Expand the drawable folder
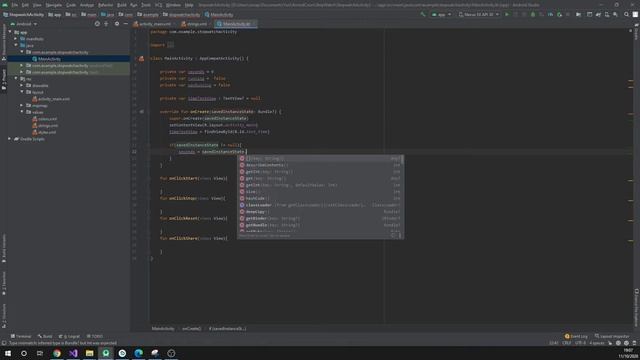This screenshot has height=360, width=640. click(22, 85)
